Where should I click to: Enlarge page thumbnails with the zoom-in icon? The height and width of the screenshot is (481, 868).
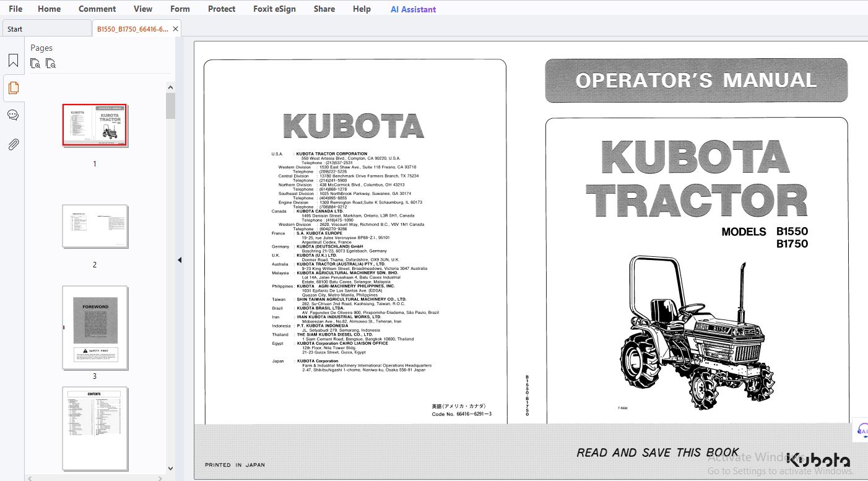click(x=36, y=63)
